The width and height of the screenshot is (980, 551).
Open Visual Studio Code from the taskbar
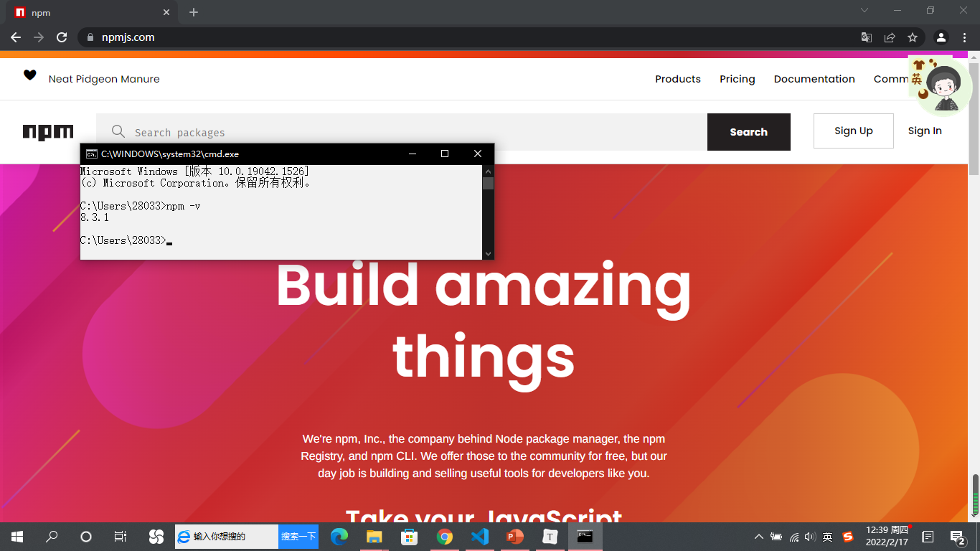point(480,537)
